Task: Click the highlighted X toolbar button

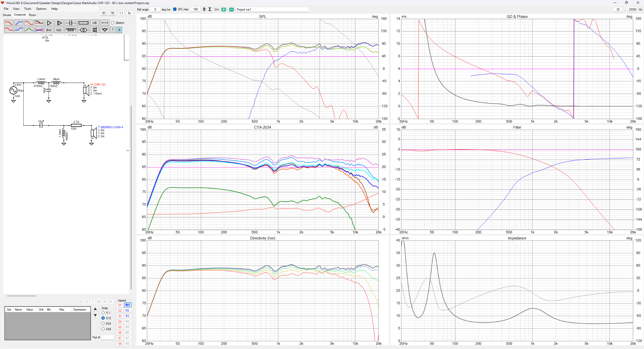Action: pyautogui.click(x=119, y=30)
